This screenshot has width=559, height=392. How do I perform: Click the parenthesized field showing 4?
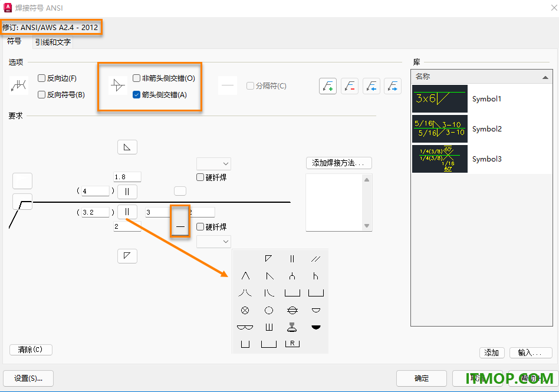95,191
